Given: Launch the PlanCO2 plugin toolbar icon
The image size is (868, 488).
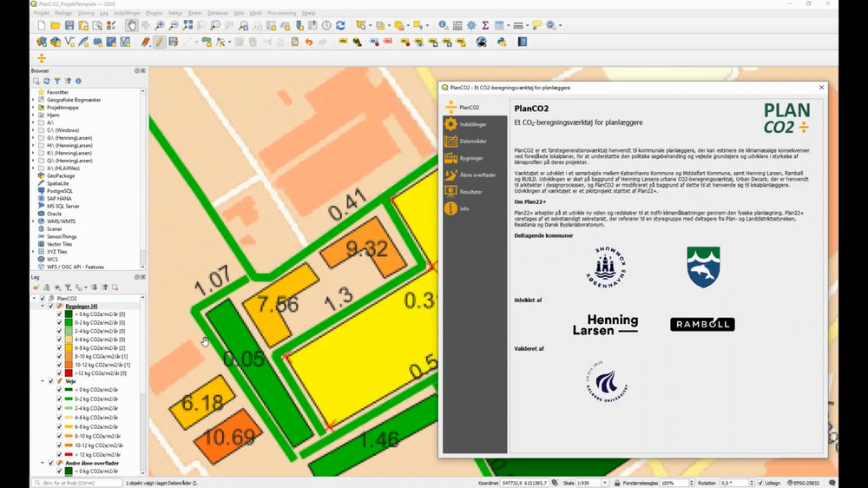Looking at the screenshot, I should point(42,58).
